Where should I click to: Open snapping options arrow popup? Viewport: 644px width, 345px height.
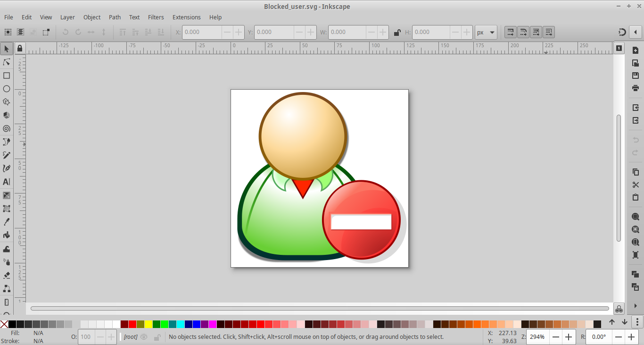click(636, 32)
